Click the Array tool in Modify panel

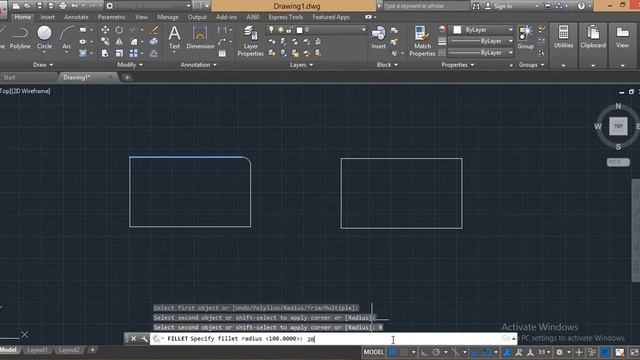[134, 53]
